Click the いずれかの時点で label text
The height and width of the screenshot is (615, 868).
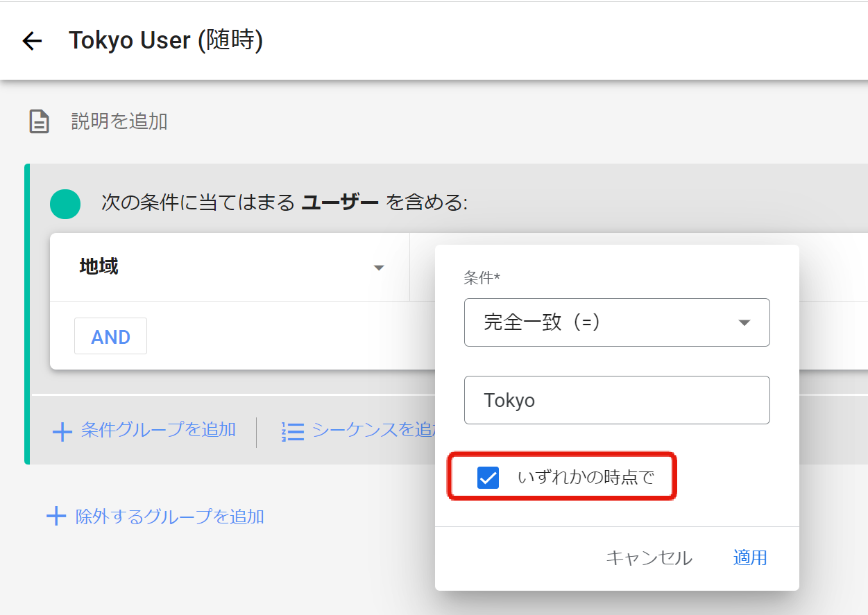[586, 478]
